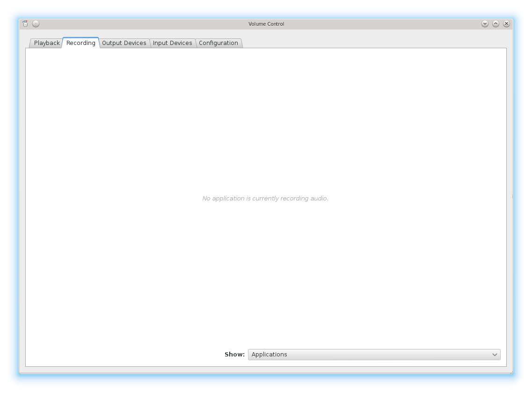This screenshot has height=393, width=532.
Task: Open the Show Applications dropdown
Action: coord(374,354)
